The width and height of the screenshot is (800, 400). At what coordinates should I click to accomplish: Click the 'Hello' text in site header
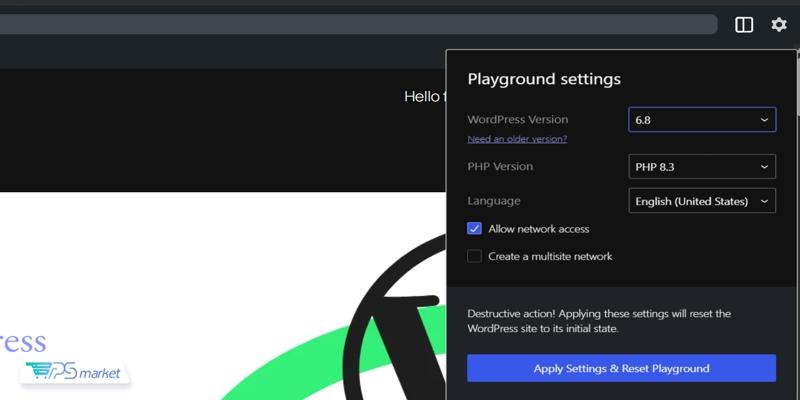tap(422, 97)
